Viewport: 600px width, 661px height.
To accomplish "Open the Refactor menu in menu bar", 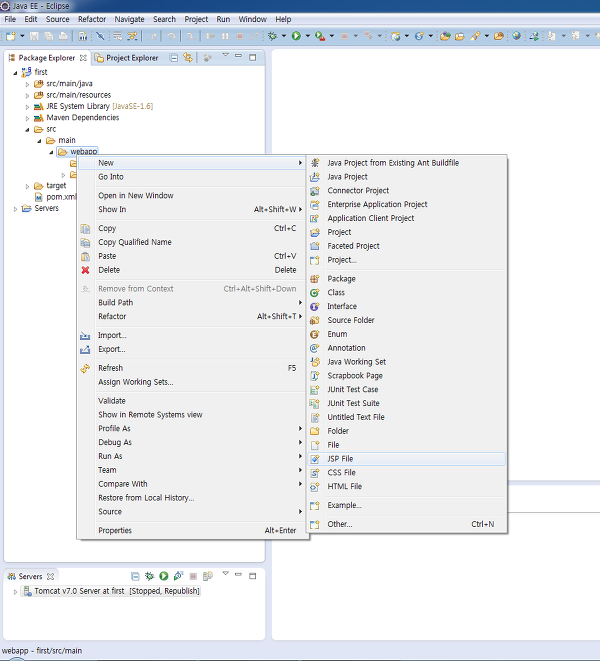I will pos(92,19).
